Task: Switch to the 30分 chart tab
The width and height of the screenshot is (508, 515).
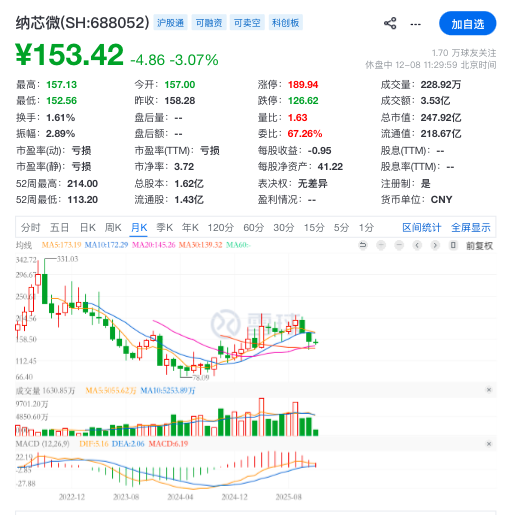Action: [284, 228]
